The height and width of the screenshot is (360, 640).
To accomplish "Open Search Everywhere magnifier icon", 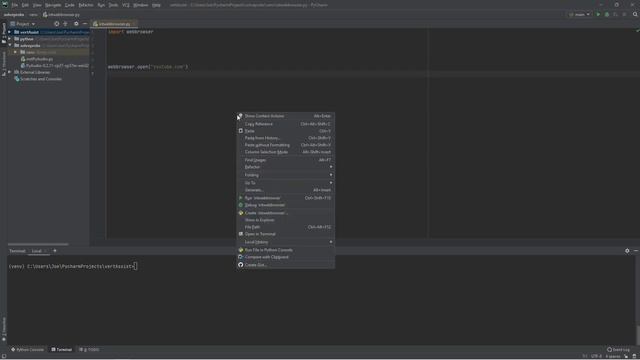I will [635, 14].
